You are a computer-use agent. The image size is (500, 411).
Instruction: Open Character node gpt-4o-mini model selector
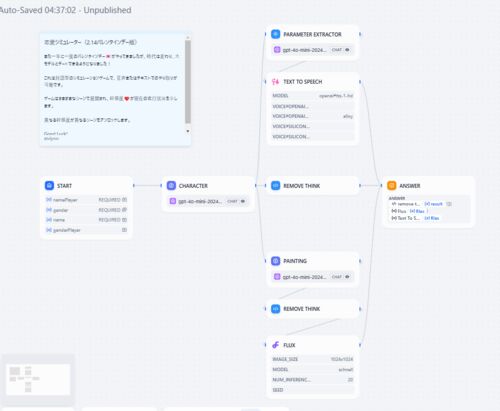(208, 201)
